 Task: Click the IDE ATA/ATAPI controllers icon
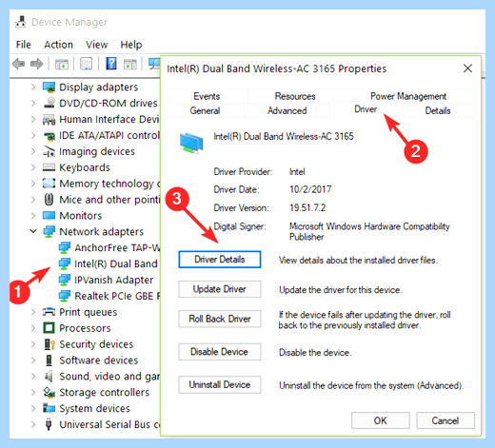pyautogui.click(x=49, y=136)
